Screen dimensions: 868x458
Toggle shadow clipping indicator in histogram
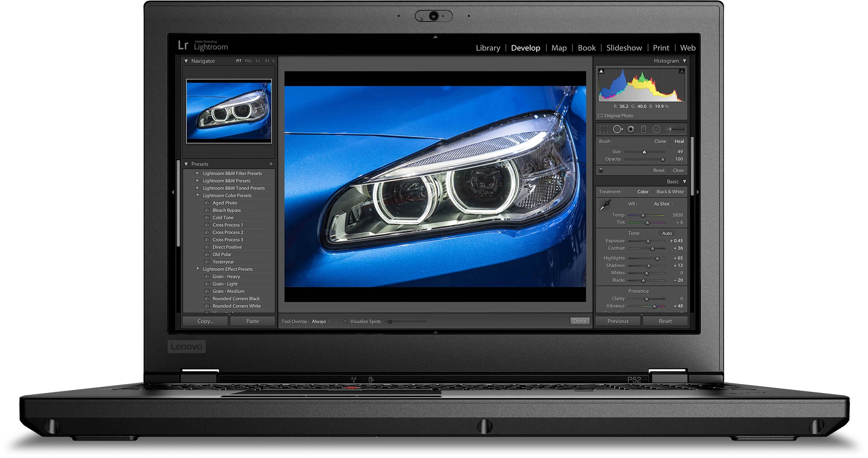(601, 71)
